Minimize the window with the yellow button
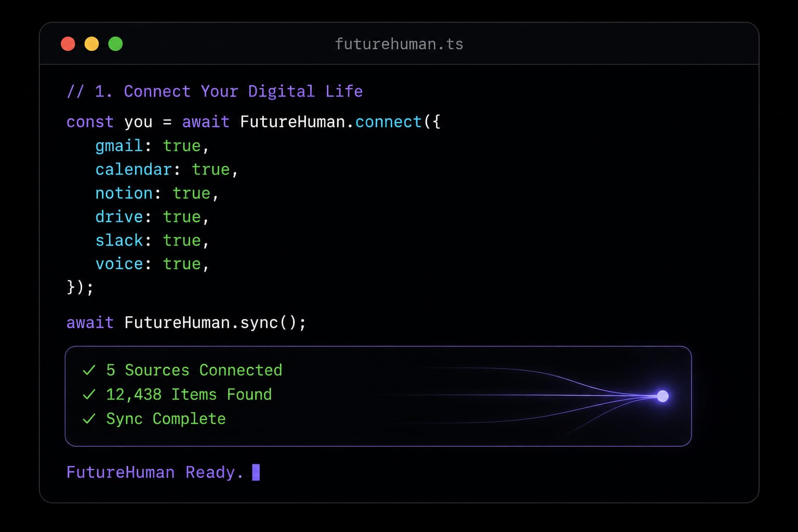Viewport: 798px width, 532px height. [x=91, y=44]
